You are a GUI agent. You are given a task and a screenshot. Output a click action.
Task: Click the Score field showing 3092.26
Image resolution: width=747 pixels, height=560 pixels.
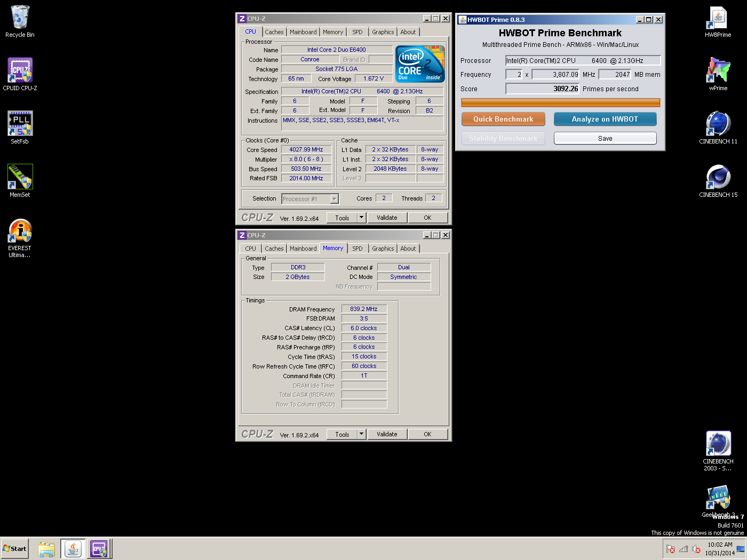pyautogui.click(x=542, y=89)
